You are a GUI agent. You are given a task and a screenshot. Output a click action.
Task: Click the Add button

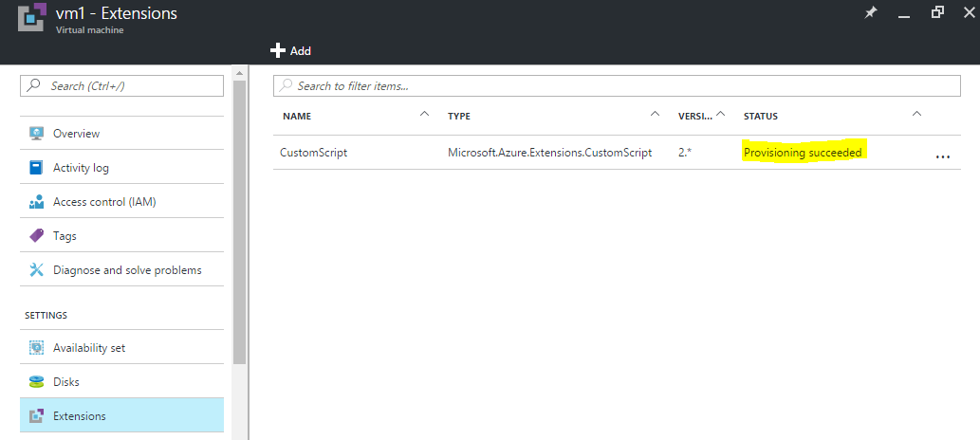290,50
